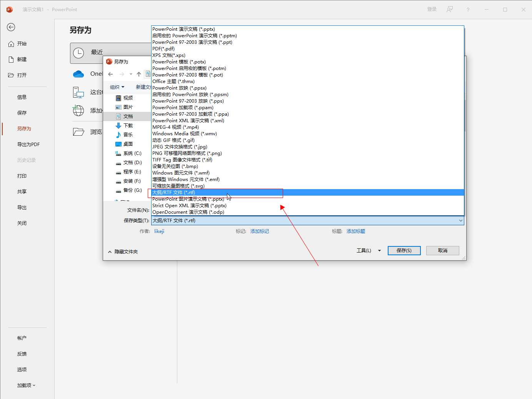
Task: Click the 保存(S) button
Action: click(404, 251)
